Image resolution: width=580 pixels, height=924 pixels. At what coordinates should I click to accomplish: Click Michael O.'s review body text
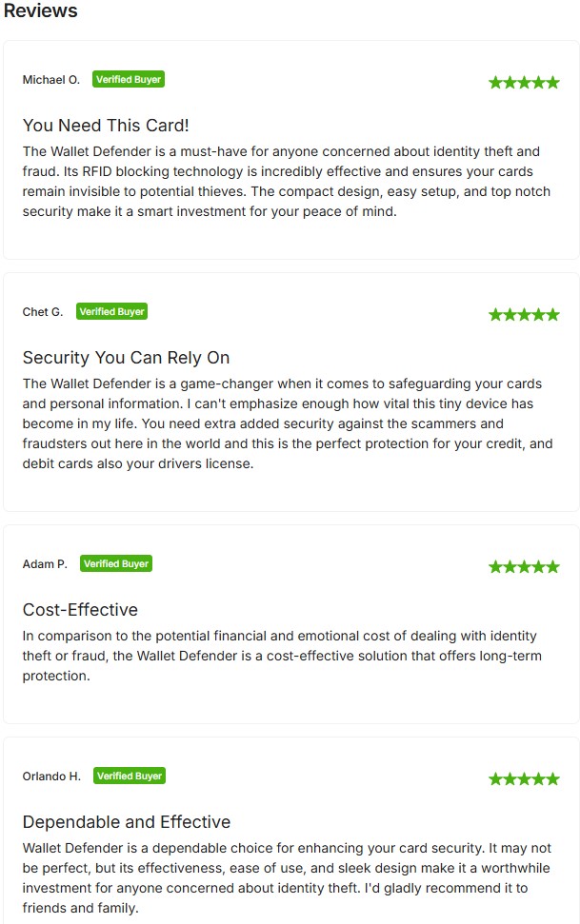coord(283,181)
